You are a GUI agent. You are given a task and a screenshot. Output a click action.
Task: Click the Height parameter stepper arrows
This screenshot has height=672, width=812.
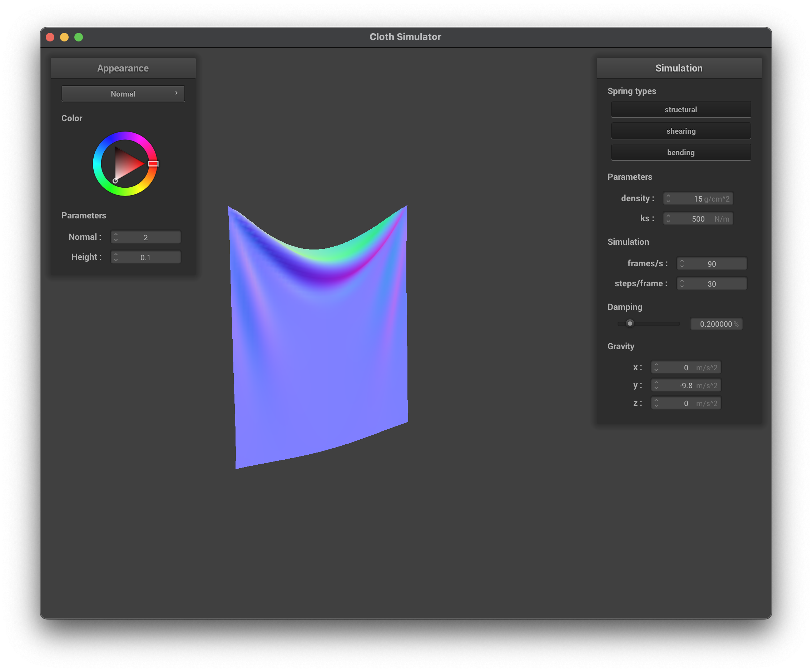(115, 257)
